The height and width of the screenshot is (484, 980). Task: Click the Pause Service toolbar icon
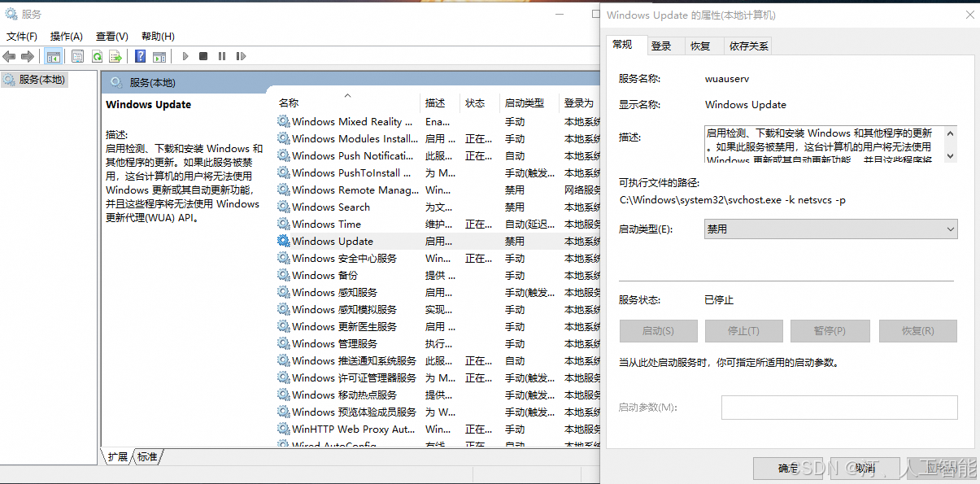(x=222, y=56)
